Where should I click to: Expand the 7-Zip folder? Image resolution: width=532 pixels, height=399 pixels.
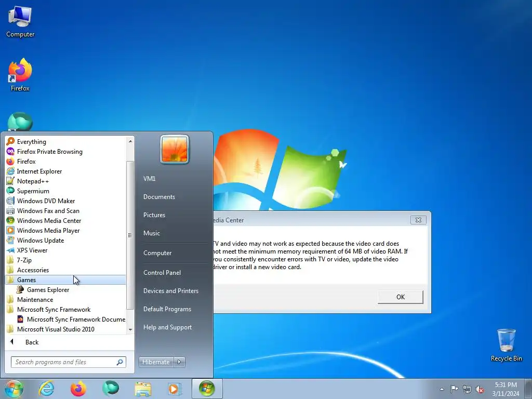pos(65,260)
